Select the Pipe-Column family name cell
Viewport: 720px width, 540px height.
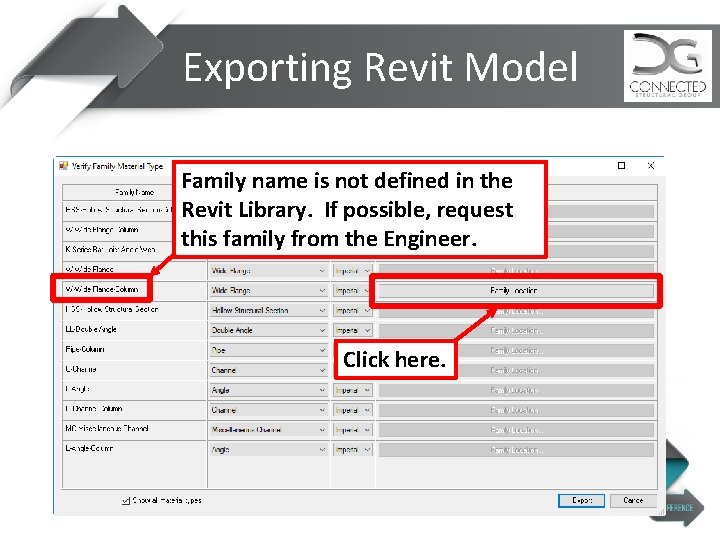tap(135, 349)
